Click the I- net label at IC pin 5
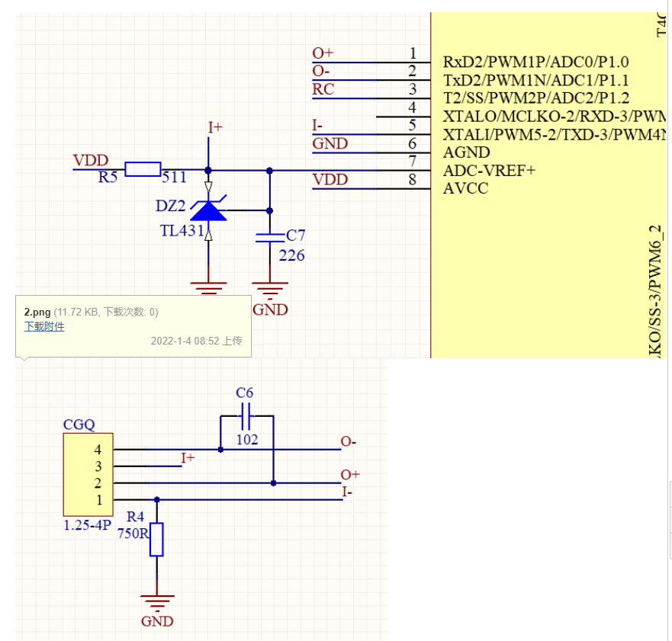 317,126
